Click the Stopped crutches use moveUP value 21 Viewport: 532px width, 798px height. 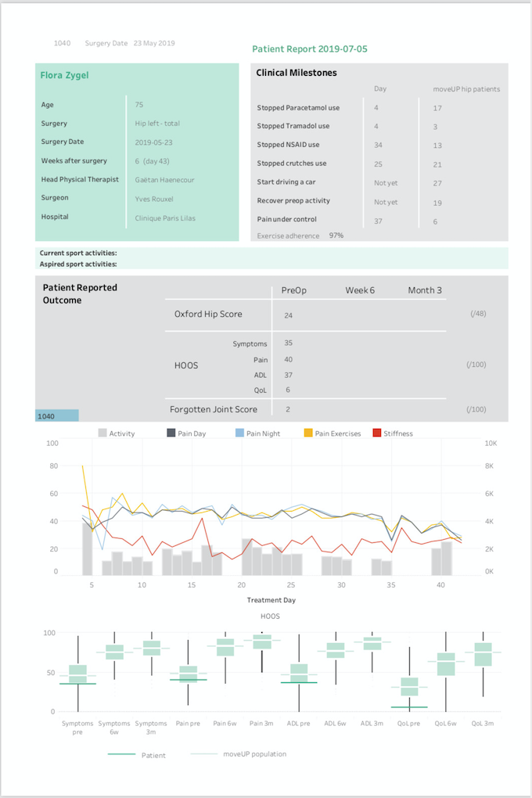pos(437,165)
